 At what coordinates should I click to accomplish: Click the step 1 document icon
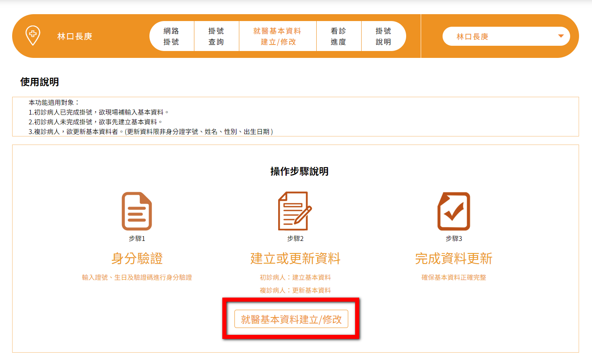(x=137, y=211)
